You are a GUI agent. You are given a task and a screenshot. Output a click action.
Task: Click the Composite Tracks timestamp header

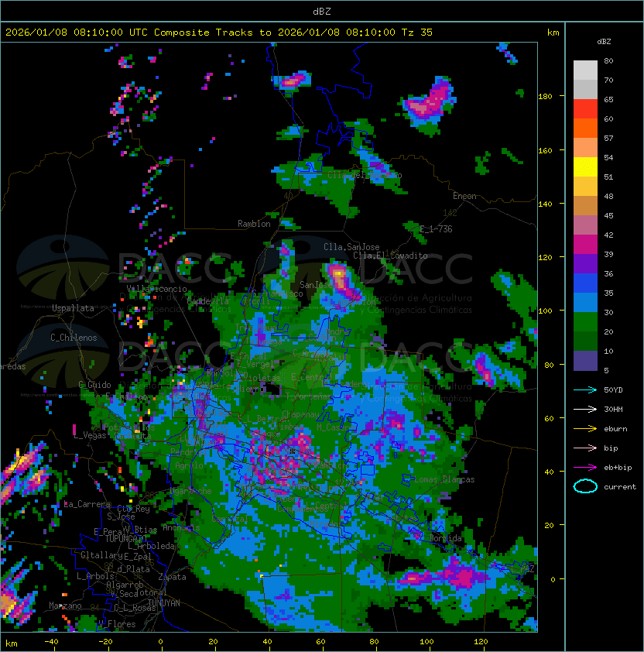(219, 33)
